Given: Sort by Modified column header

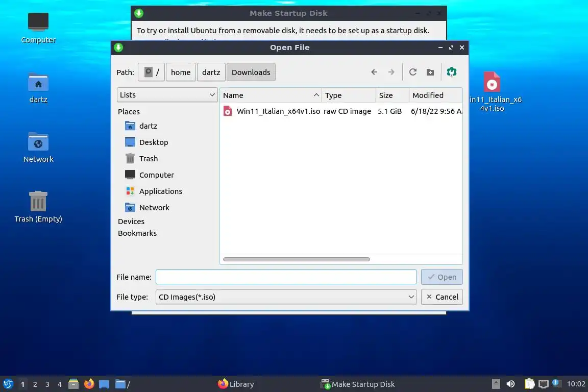Looking at the screenshot, I should [x=436, y=95].
